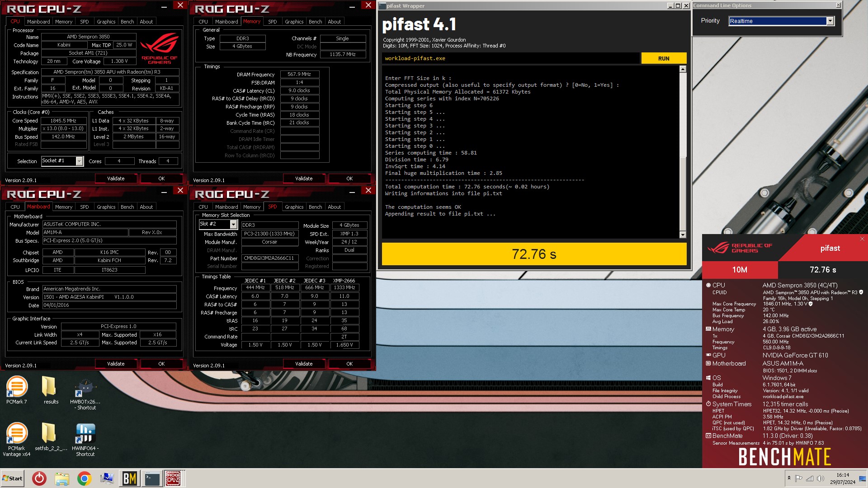Click the AM1M-A model field
The width and height of the screenshot is (868, 488).
(85, 232)
